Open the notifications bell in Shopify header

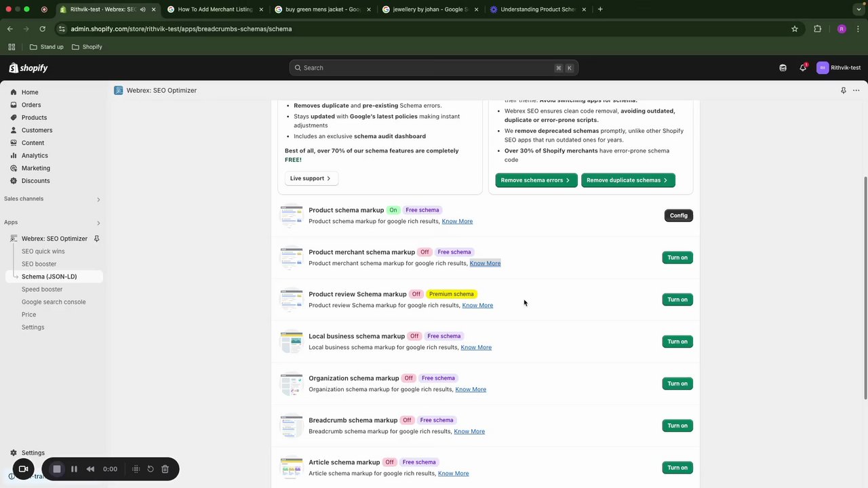coord(803,68)
